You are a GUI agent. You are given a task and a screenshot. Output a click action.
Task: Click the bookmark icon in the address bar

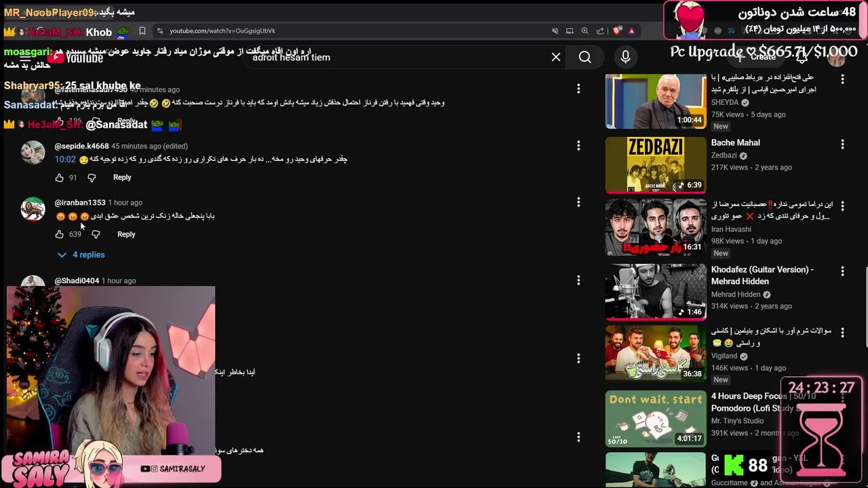[142, 30]
